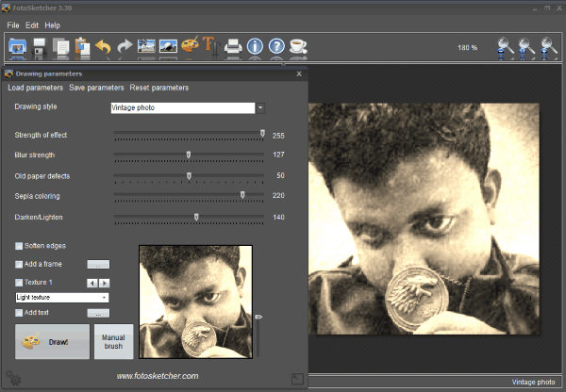Click the help question mark icon
This screenshot has height=392, width=566.
click(x=276, y=46)
